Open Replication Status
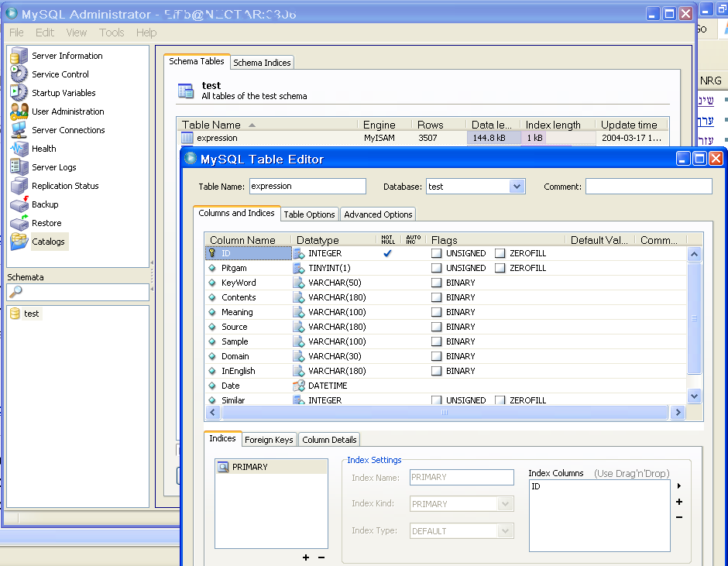Screen dimensions: 728x566 click(65, 186)
